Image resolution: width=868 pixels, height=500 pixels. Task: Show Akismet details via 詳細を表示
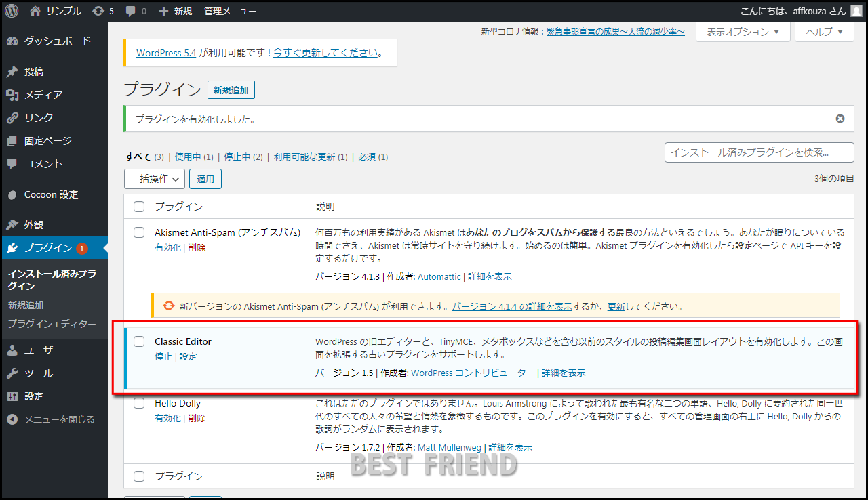pos(490,277)
